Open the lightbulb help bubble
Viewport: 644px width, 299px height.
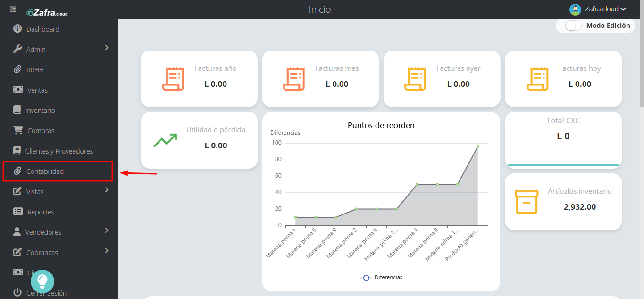coord(42,281)
